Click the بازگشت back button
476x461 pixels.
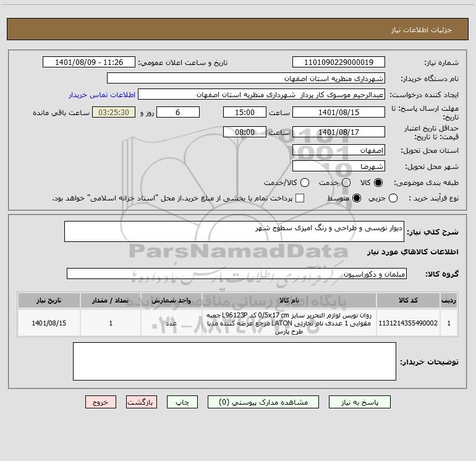click(142, 402)
